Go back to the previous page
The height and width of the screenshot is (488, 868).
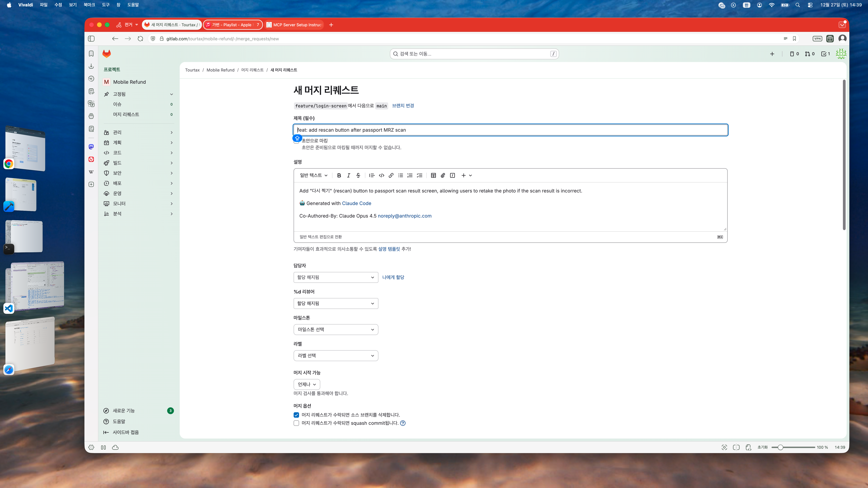point(115,39)
